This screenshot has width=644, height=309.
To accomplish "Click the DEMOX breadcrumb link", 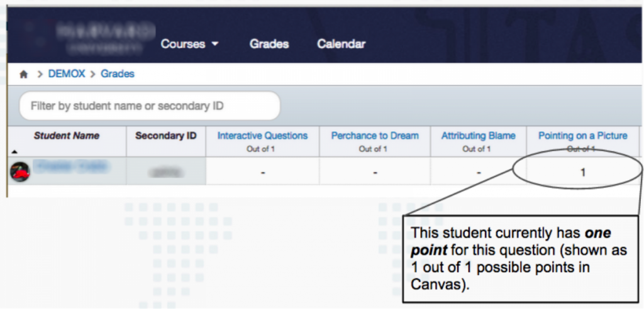I will click(66, 74).
